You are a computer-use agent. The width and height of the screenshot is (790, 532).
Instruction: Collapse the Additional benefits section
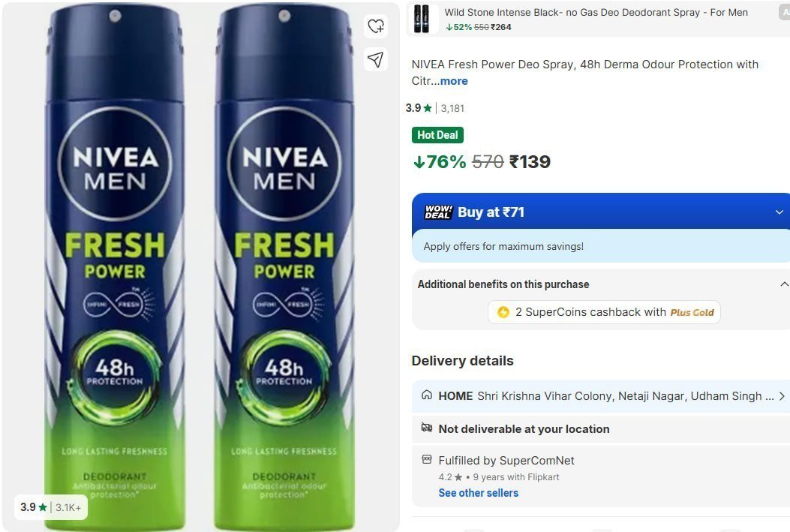click(x=785, y=284)
